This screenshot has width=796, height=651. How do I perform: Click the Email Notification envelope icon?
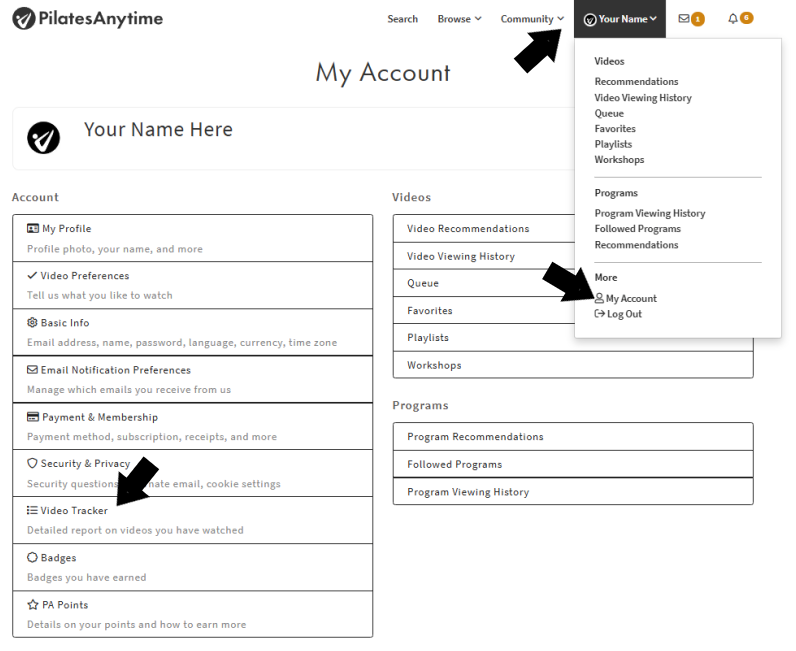tap(32, 370)
